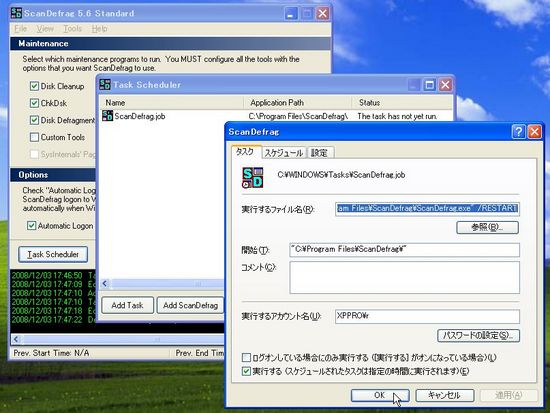Switch to the 設定 tab
Screen dimensions: 550x413
click(320, 153)
